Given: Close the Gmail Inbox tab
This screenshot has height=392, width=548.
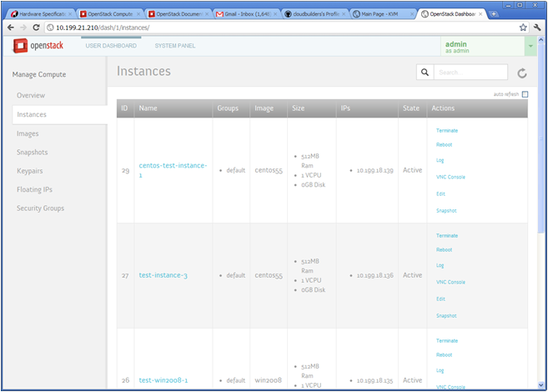Looking at the screenshot, I should [x=275, y=14].
